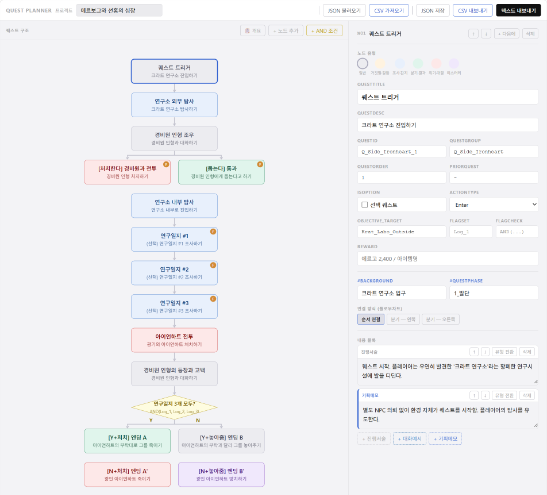Select the yellow diamond condition node
547x495 pixels.
pyautogui.click(x=174, y=407)
